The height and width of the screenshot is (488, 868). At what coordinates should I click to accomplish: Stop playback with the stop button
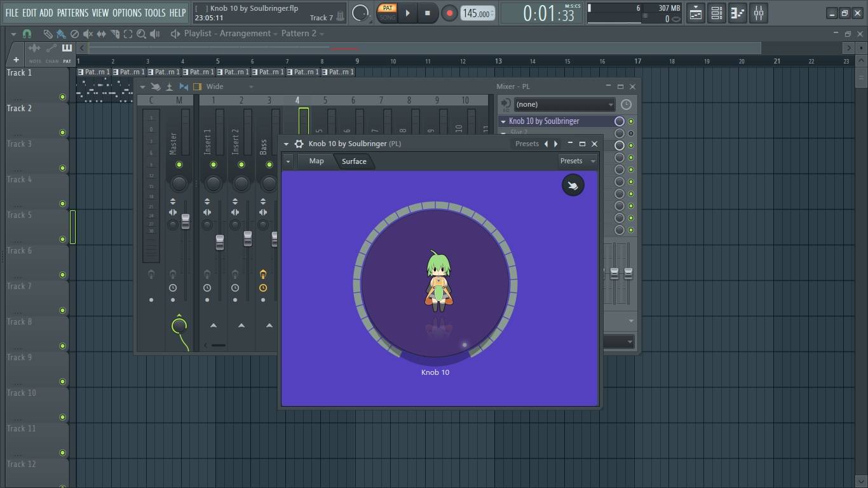click(428, 13)
